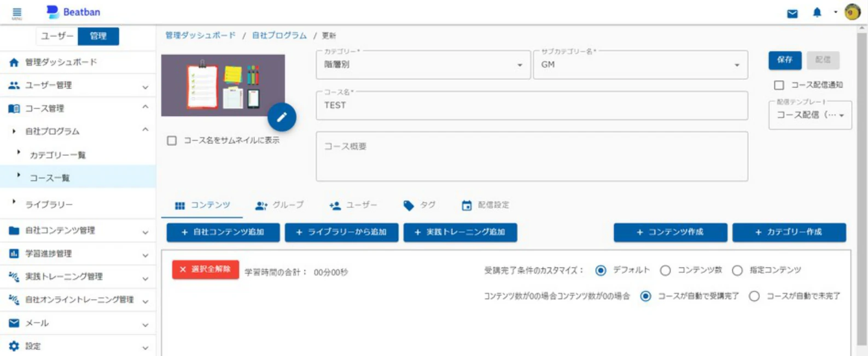Click the group icon on グループ tab

pyautogui.click(x=261, y=206)
